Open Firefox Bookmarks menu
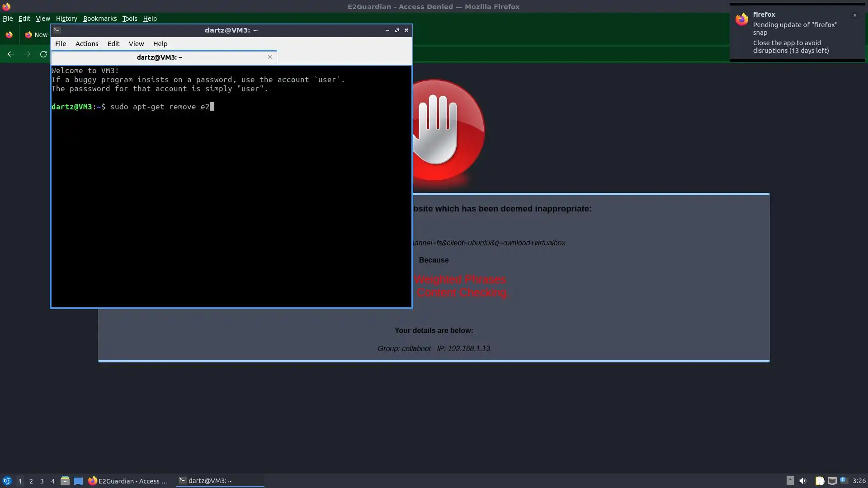Image resolution: width=868 pixels, height=488 pixels. tap(99, 19)
